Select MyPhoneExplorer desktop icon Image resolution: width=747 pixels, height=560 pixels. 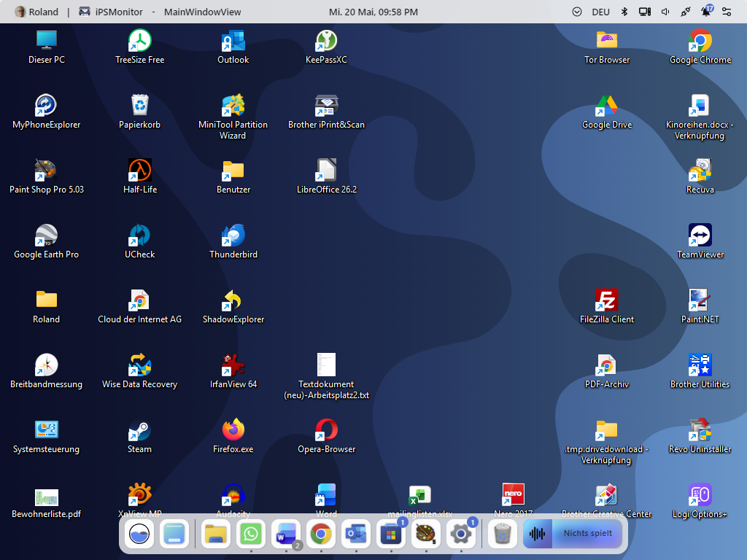pyautogui.click(x=46, y=112)
